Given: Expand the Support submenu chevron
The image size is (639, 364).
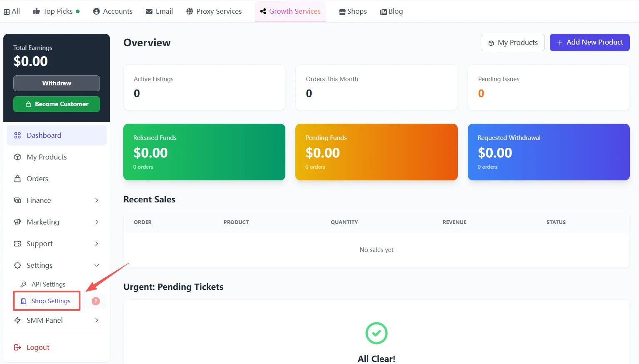Looking at the screenshot, I should pos(97,244).
